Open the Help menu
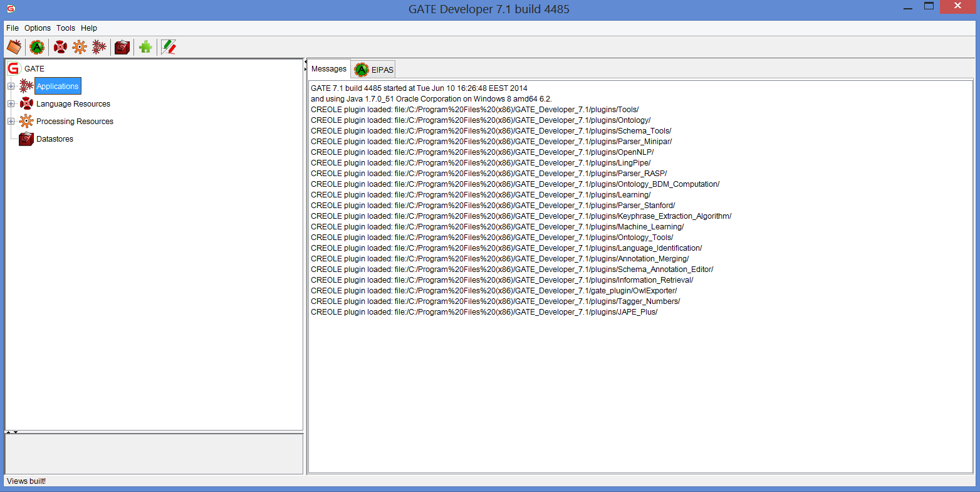Image resolution: width=980 pixels, height=492 pixels. tap(89, 28)
